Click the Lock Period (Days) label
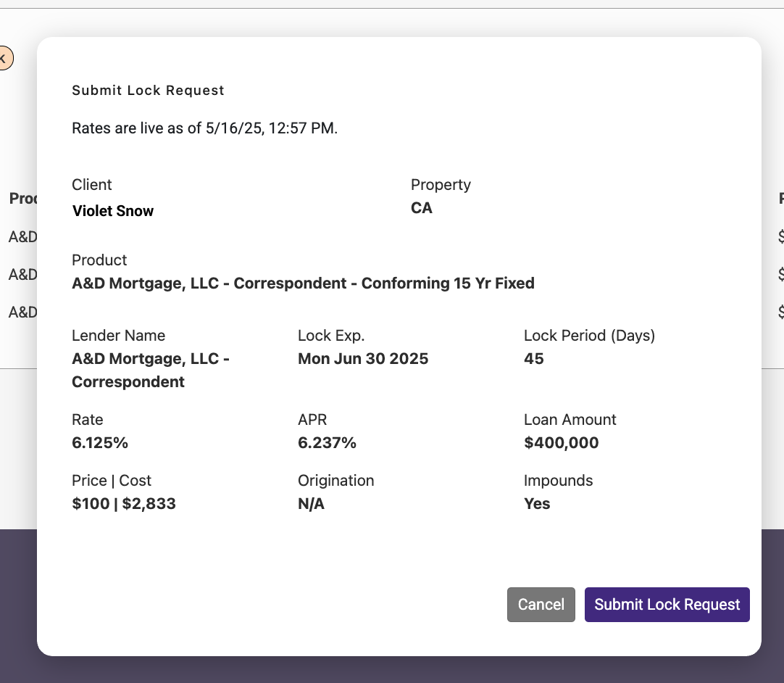Screen dimensions: 784x683 tap(590, 335)
